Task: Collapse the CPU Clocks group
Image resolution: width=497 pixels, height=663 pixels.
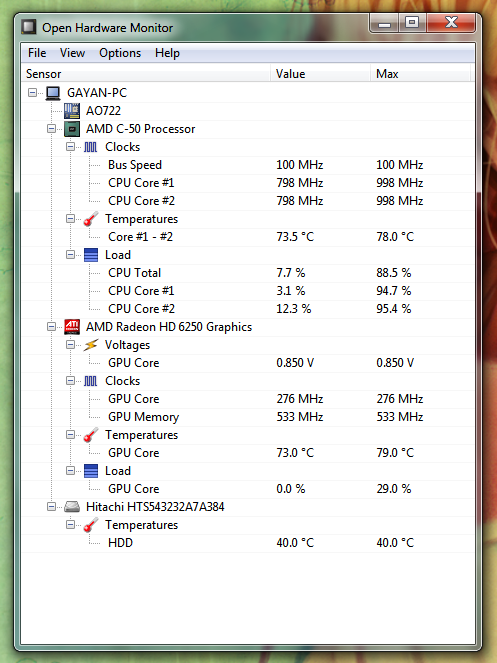Action: pos(71,147)
